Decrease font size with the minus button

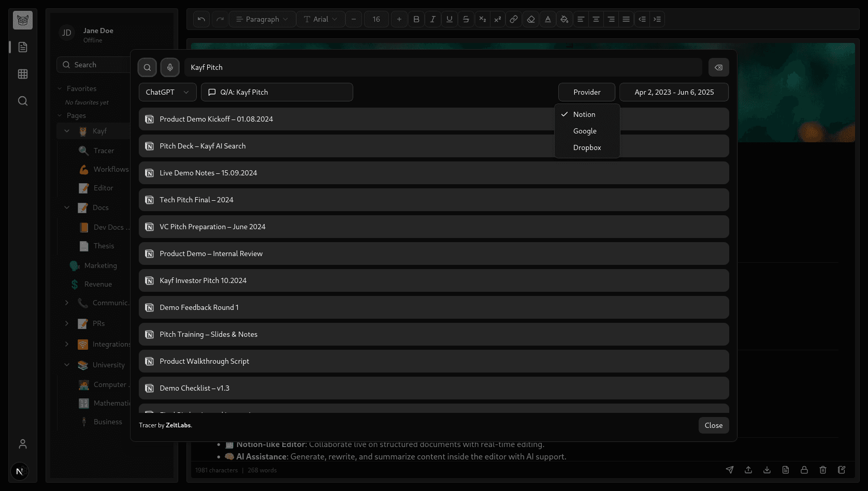(x=354, y=19)
